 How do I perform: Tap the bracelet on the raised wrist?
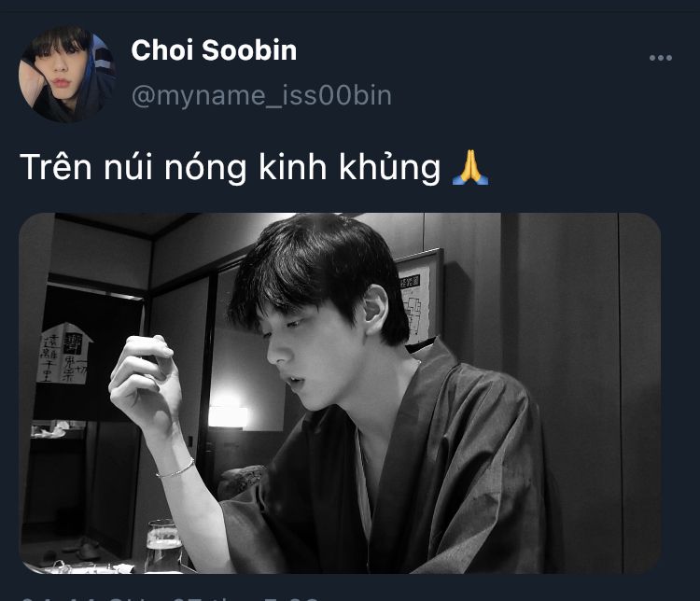175,468
